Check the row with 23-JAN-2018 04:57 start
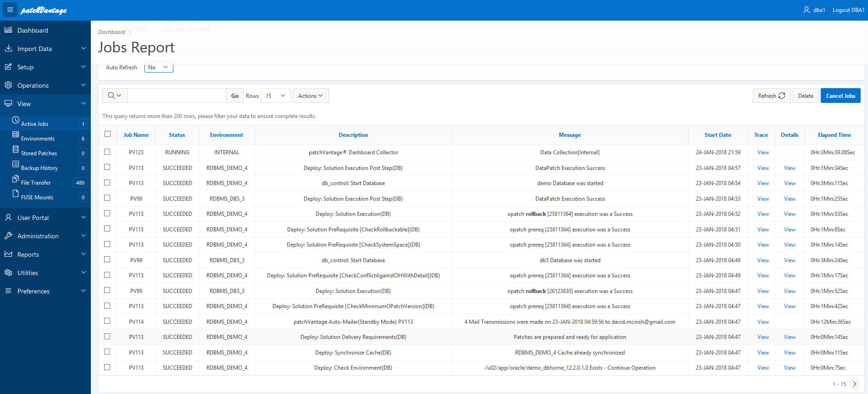868x394 pixels. pyautogui.click(x=107, y=167)
